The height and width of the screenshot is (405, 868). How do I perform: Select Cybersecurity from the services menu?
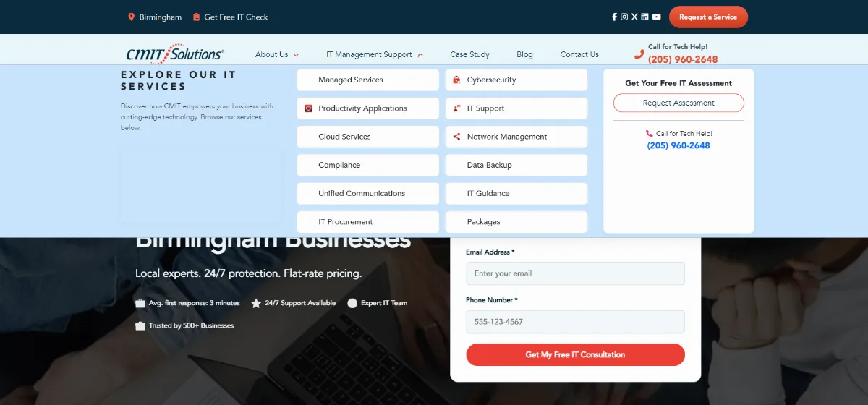[x=516, y=80]
